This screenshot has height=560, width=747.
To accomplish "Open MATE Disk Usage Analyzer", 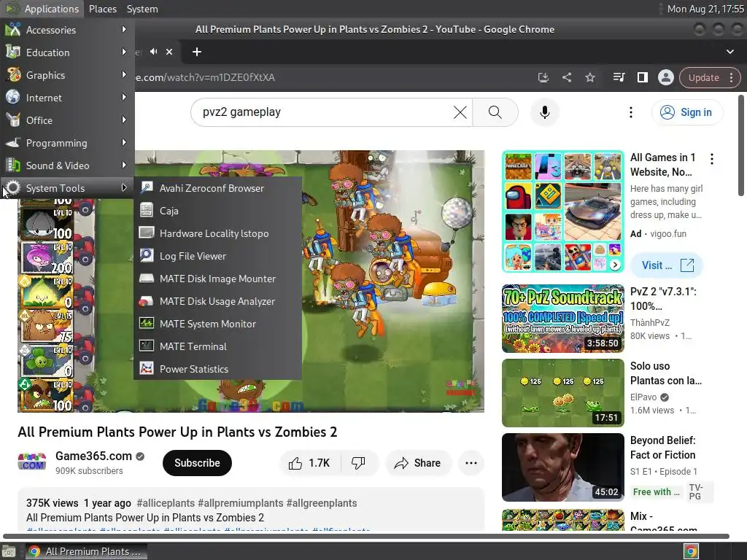I will point(217,301).
